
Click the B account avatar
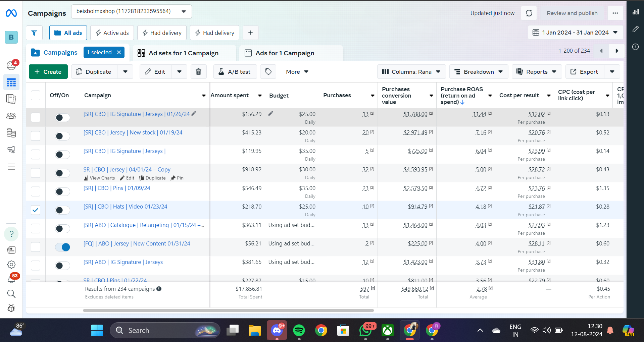coord(11,37)
